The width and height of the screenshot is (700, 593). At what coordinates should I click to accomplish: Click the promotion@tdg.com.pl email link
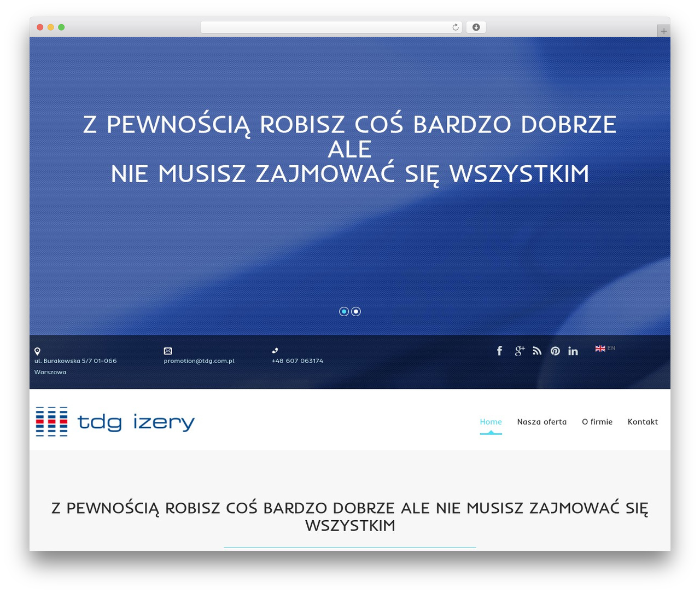[x=199, y=361]
